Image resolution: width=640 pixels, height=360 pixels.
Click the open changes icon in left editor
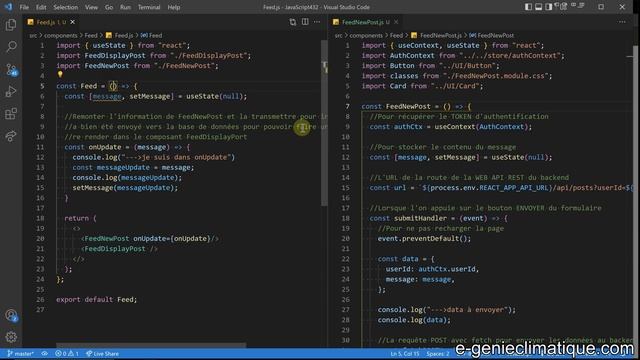tap(293, 22)
